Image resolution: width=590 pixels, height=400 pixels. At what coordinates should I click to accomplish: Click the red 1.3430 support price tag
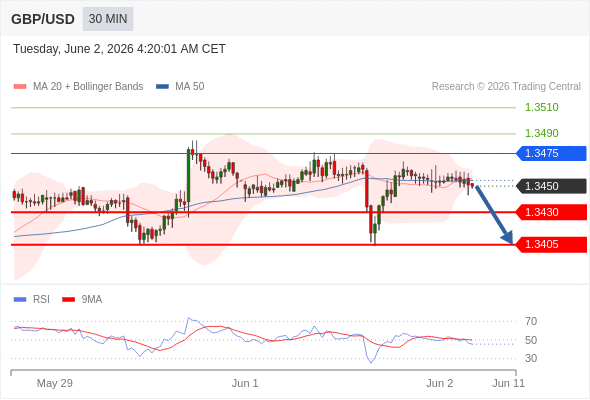551,212
